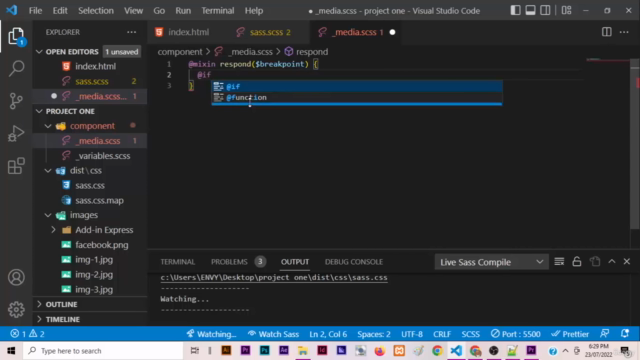The image size is (640, 360).
Task: Clear the output panel
Action: point(559,262)
